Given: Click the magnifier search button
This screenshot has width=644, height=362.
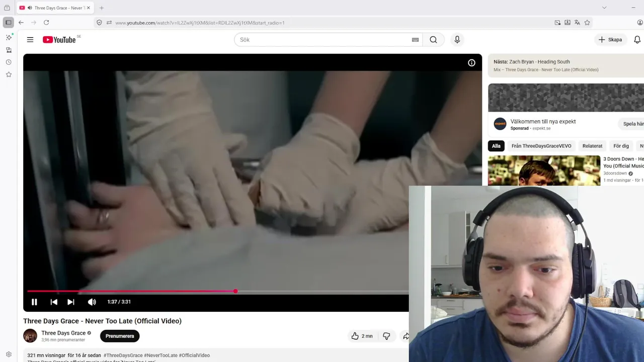Looking at the screenshot, I should 433,40.
